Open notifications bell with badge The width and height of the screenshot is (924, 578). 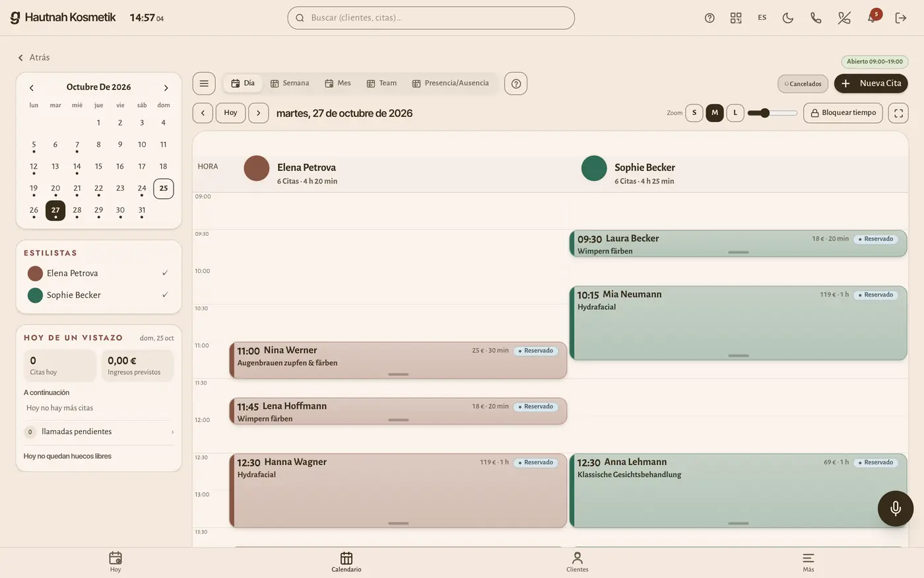pyautogui.click(x=872, y=18)
